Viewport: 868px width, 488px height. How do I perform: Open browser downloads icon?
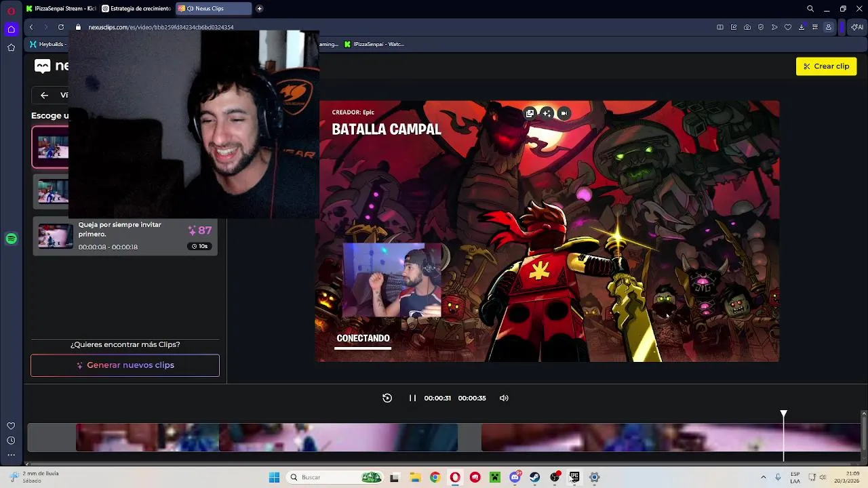point(802,27)
